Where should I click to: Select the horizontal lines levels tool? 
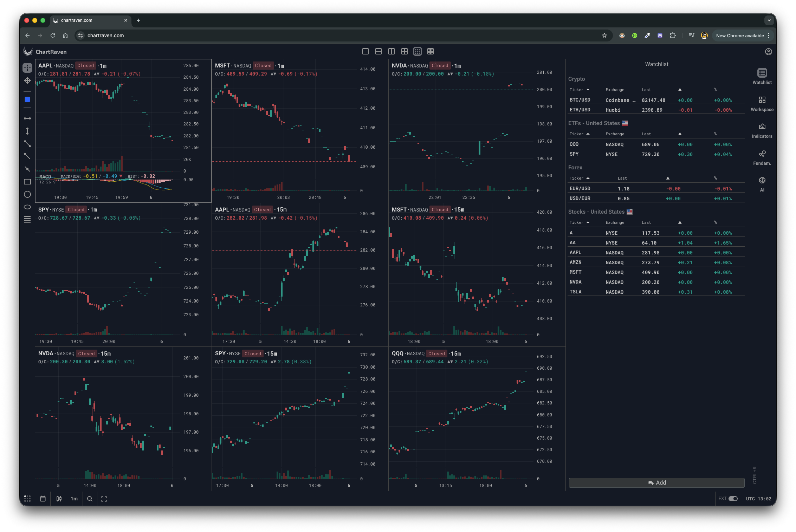click(27, 220)
